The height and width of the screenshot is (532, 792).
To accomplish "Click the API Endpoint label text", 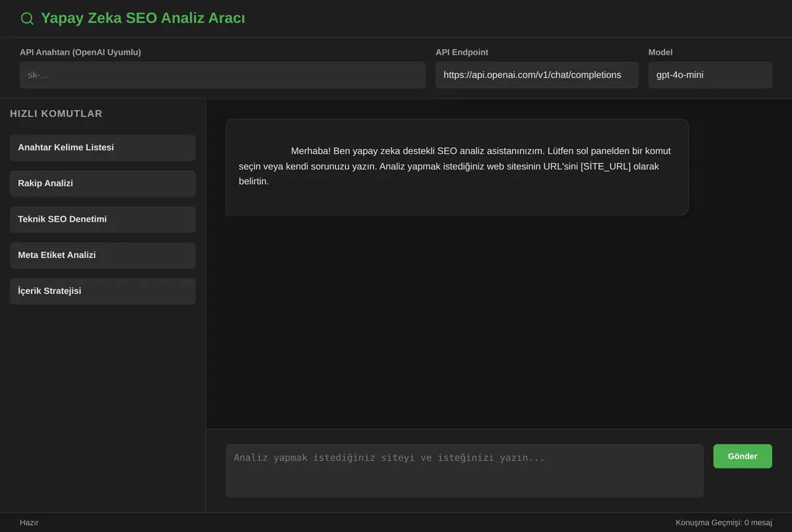I will 462,52.
